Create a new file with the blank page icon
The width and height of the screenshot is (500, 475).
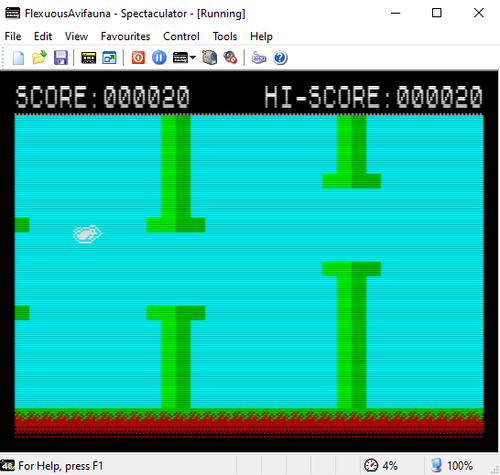point(18,58)
